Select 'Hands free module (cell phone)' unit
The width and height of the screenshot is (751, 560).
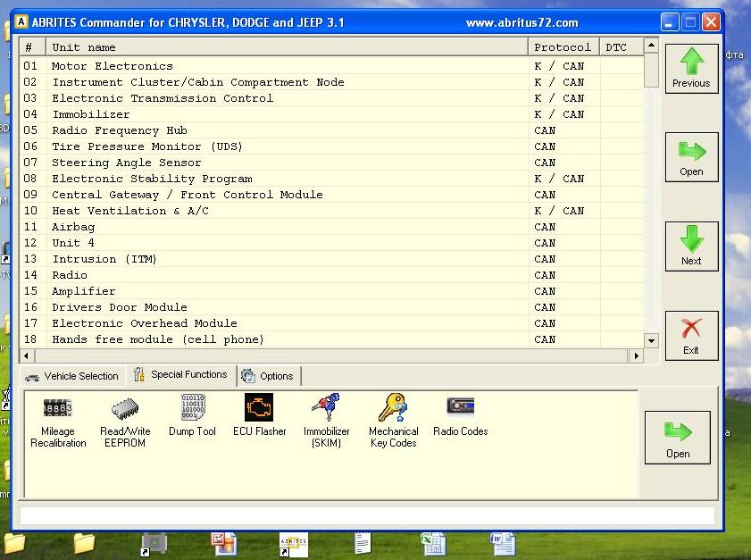coord(158,339)
